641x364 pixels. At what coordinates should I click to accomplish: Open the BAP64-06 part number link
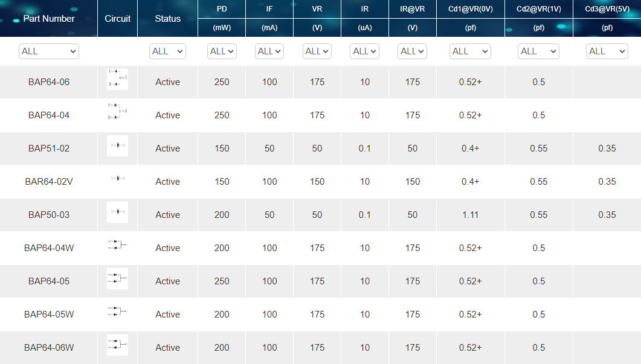(49, 82)
